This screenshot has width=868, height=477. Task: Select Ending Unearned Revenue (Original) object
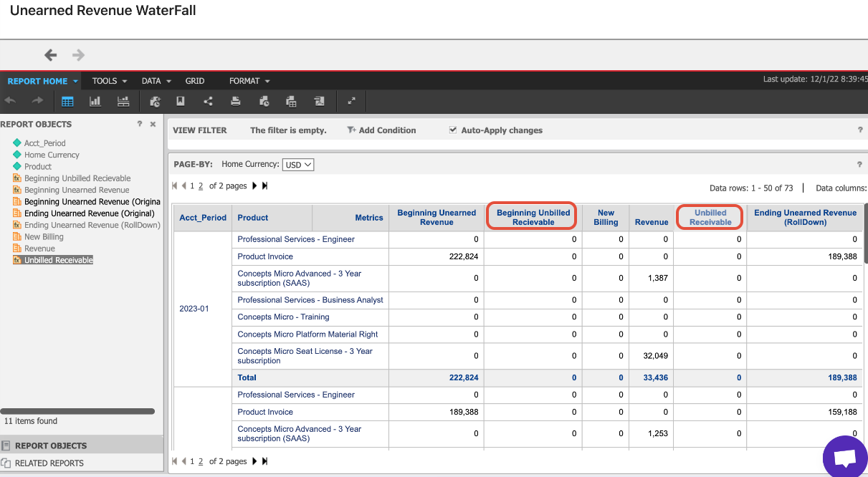90,213
